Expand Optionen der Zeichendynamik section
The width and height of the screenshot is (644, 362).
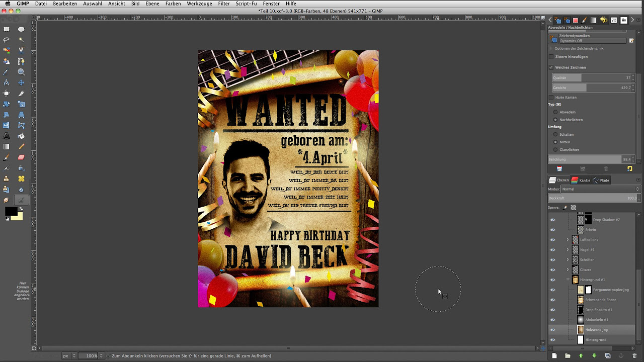551,49
